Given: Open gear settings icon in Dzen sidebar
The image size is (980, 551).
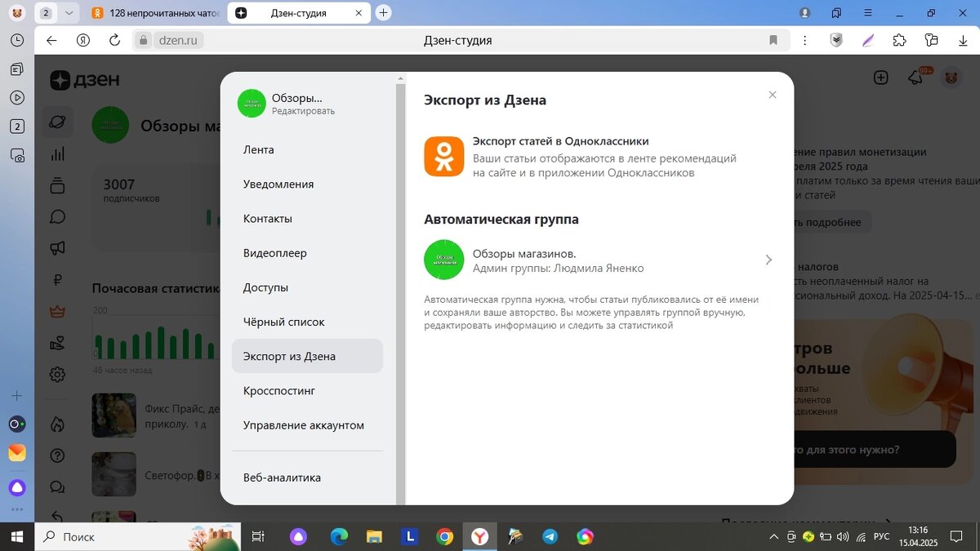Looking at the screenshot, I should tap(57, 375).
